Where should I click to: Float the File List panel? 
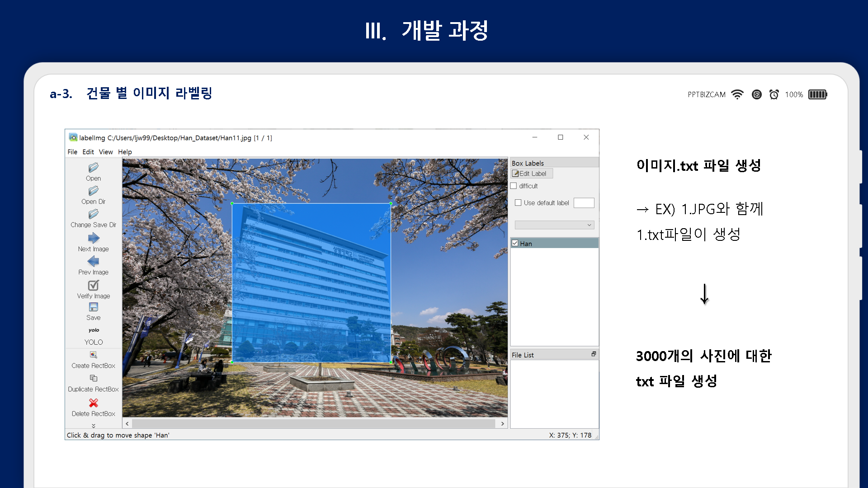(x=594, y=354)
